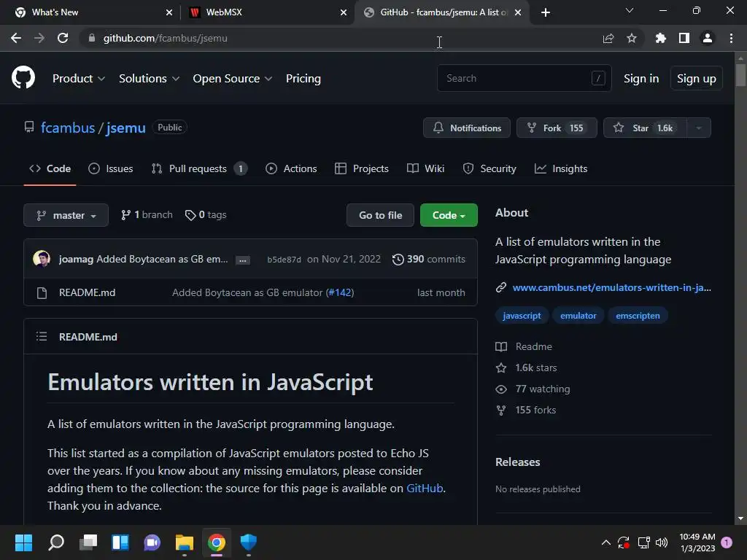Open the master branch selector
Screen dimensions: 747x560
click(66, 215)
